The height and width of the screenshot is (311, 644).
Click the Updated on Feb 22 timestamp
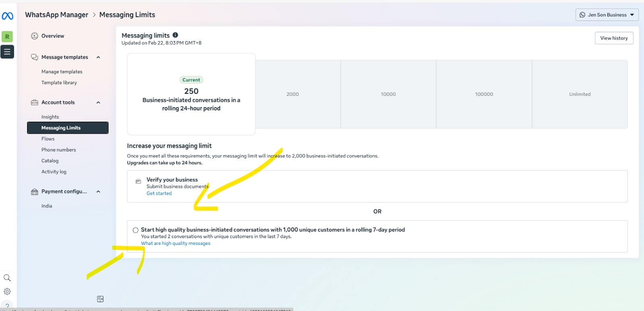pyautogui.click(x=161, y=43)
